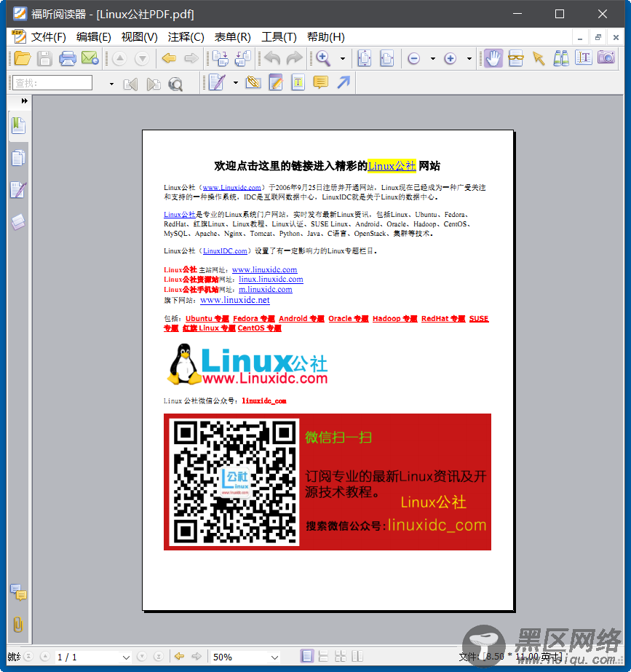Select the typewriter text tool icon
This screenshot has height=672, width=631.
298,82
